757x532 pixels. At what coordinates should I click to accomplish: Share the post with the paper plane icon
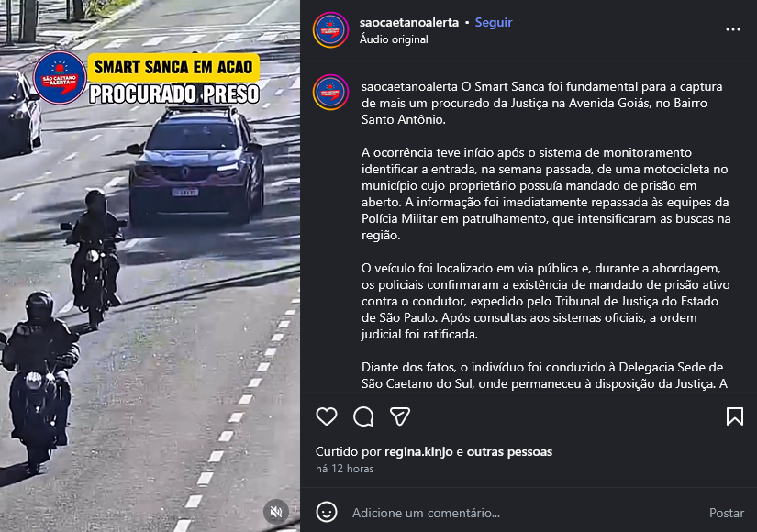coord(400,416)
